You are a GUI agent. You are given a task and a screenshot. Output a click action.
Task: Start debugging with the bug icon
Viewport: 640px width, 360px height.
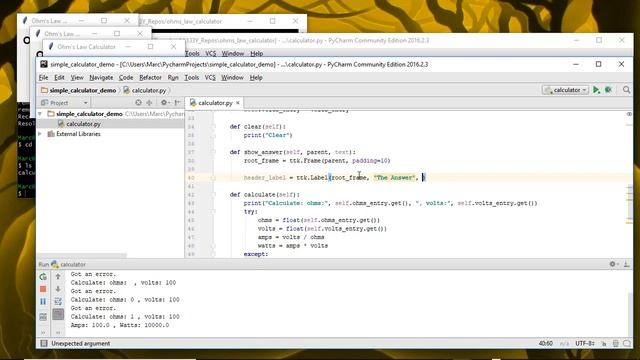click(608, 90)
